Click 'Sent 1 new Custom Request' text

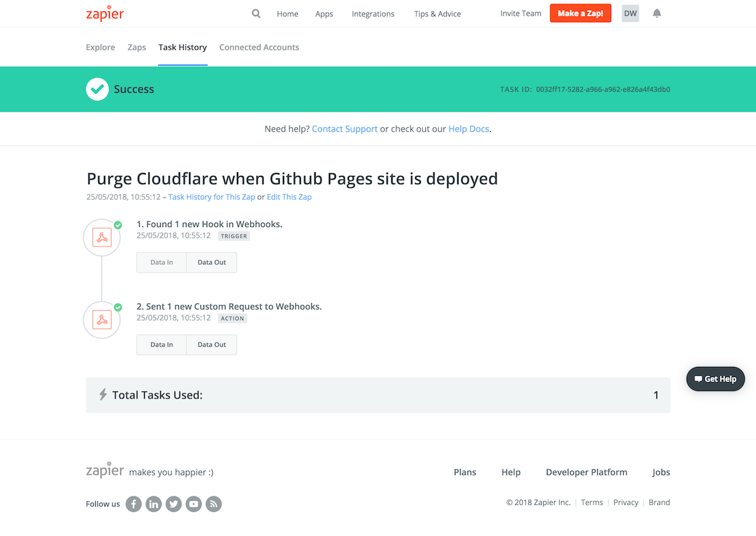(x=229, y=306)
